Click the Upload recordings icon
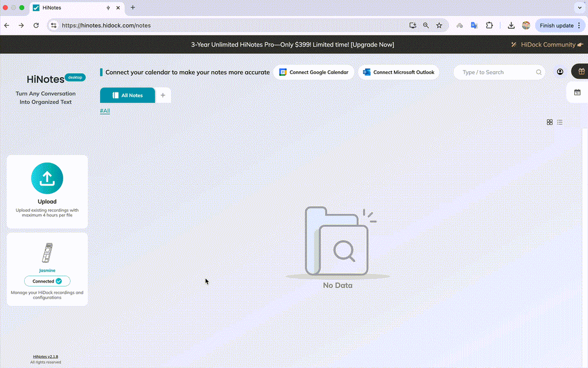The height and width of the screenshot is (368, 588). 47,179
